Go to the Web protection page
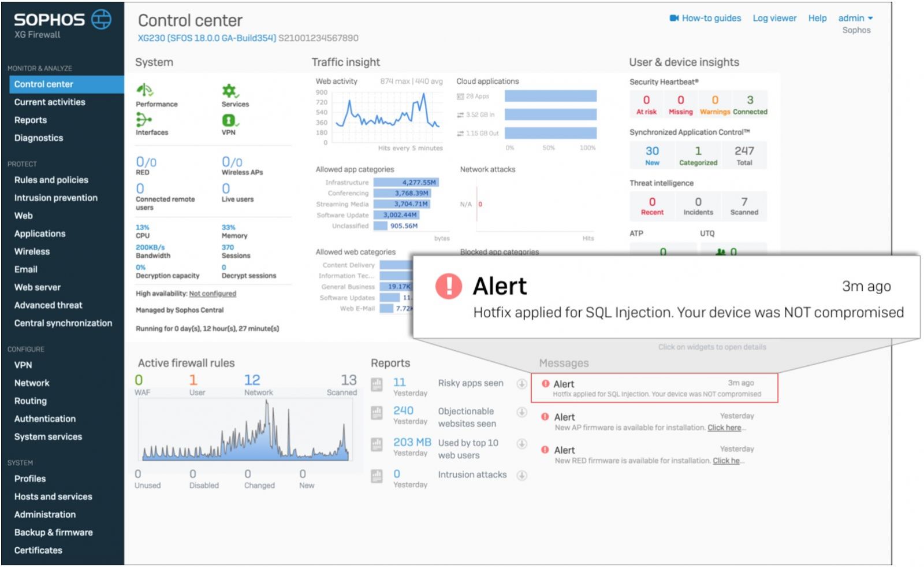924x567 pixels. pos(24,216)
